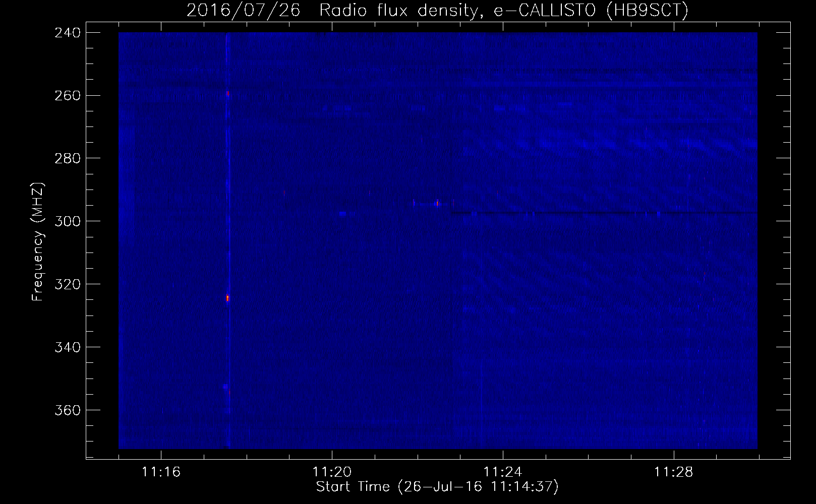This screenshot has width=816, height=504.
Task: Click the 'Start Time (26-Jul-16 11:14:37)' label
Action: 437,487
